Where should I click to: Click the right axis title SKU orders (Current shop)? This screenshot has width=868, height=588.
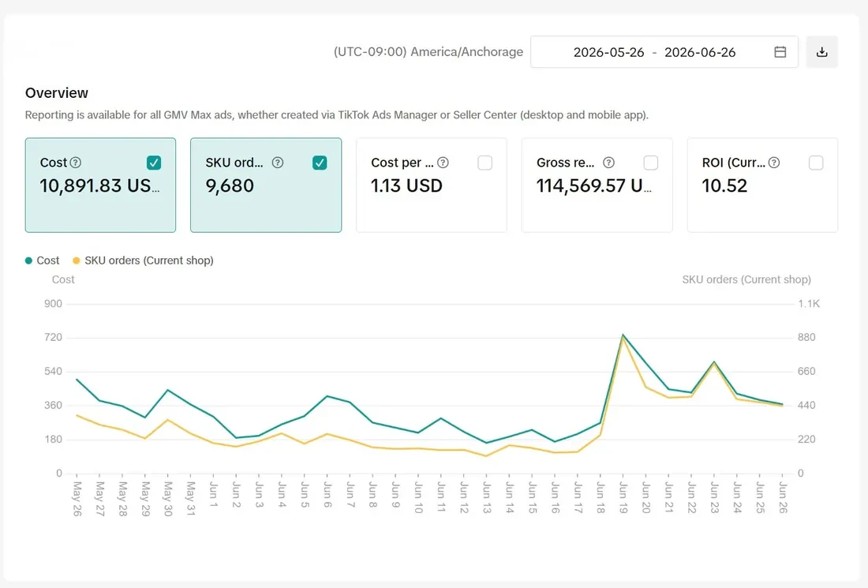click(x=746, y=279)
